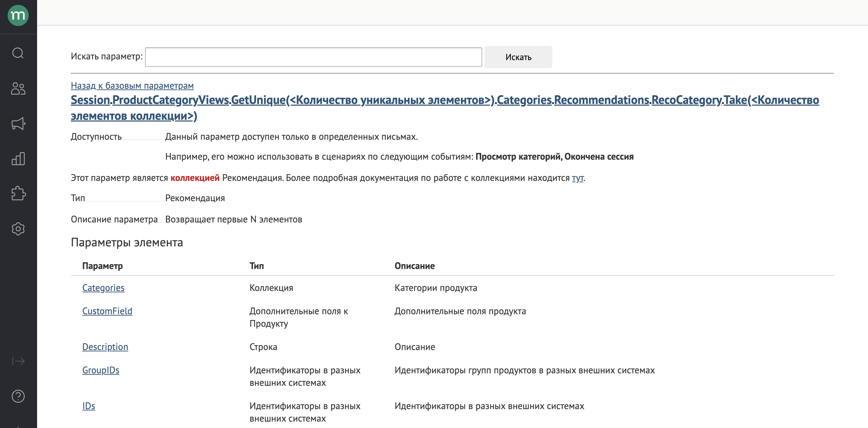Open the Mindbox logo home icon
Image resolution: width=868 pixels, height=428 pixels.
pyautogui.click(x=18, y=16)
